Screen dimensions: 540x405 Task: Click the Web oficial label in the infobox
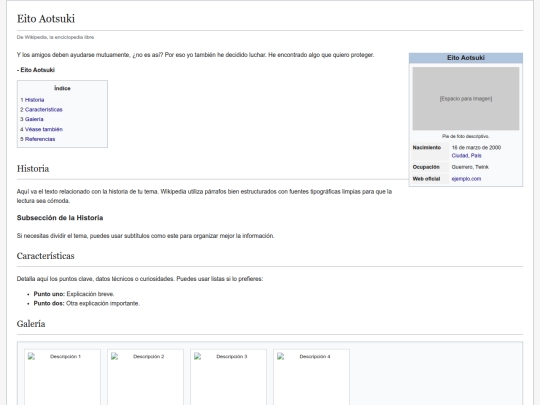[x=426, y=179]
